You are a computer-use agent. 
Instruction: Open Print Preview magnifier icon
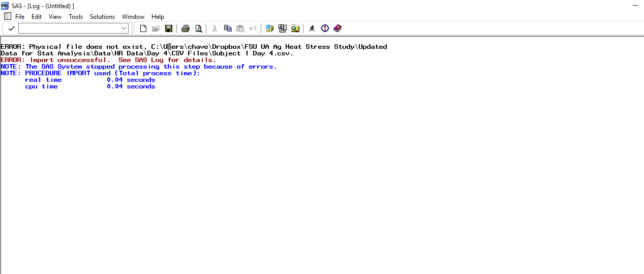click(198, 28)
